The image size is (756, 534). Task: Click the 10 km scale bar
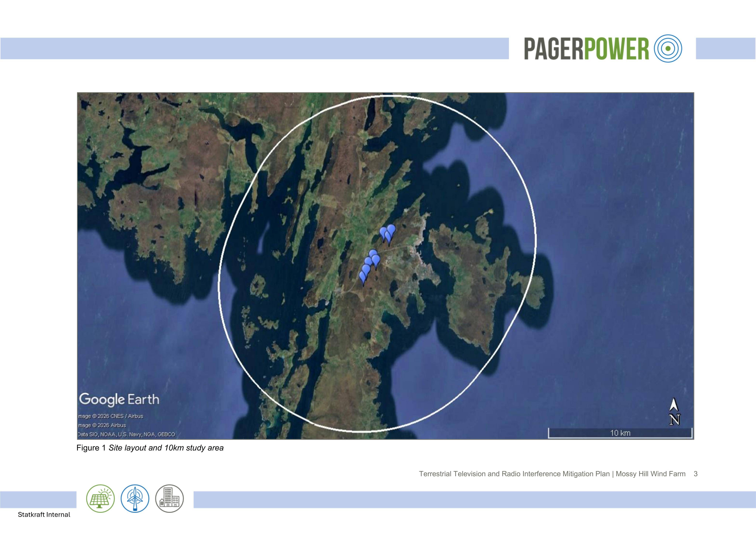[x=620, y=433]
